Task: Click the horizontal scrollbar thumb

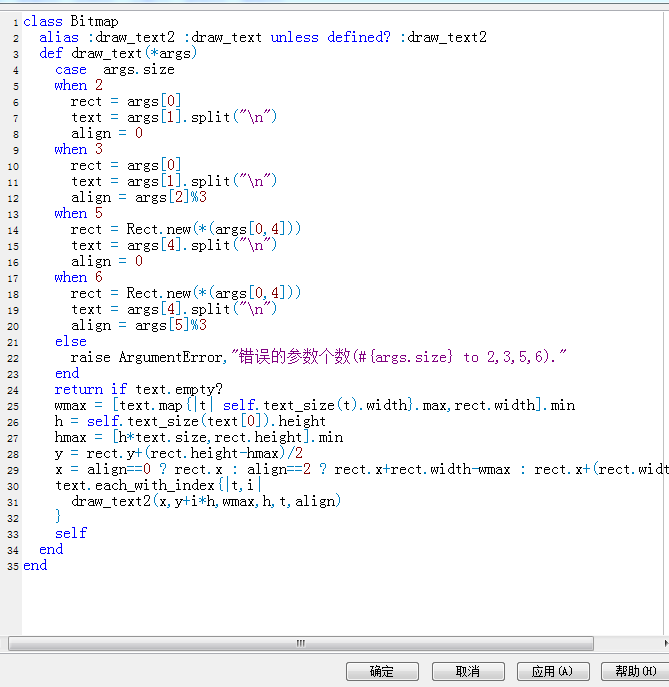Action: pyautogui.click(x=301, y=643)
